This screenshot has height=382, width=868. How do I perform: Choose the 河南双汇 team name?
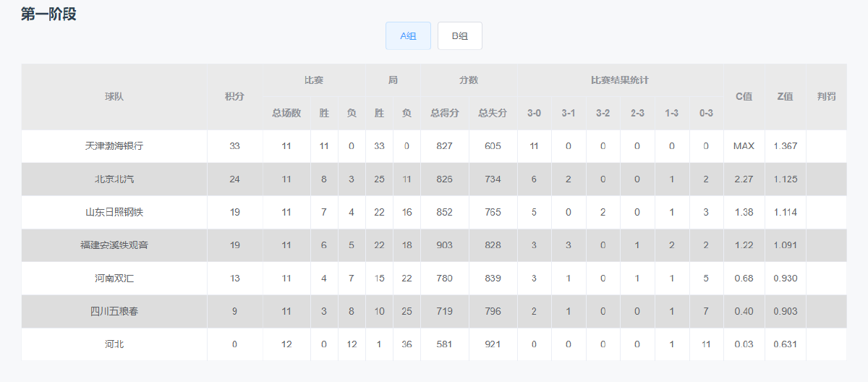[114, 279]
